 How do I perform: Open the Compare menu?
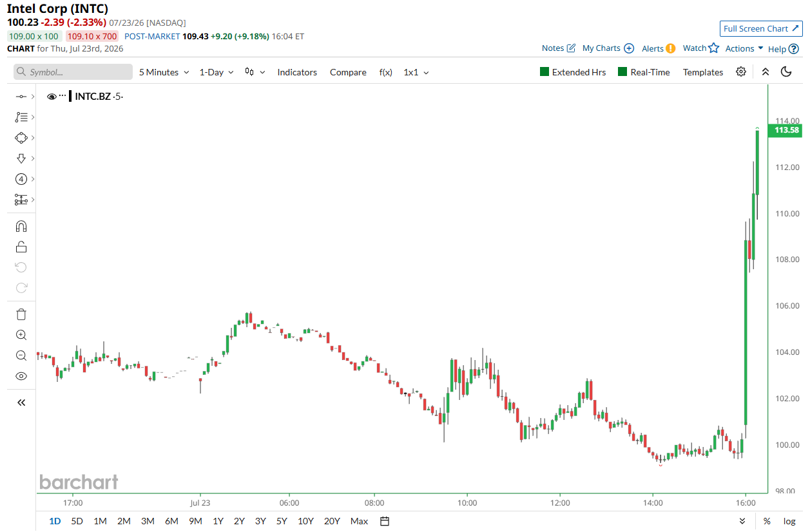(x=348, y=72)
